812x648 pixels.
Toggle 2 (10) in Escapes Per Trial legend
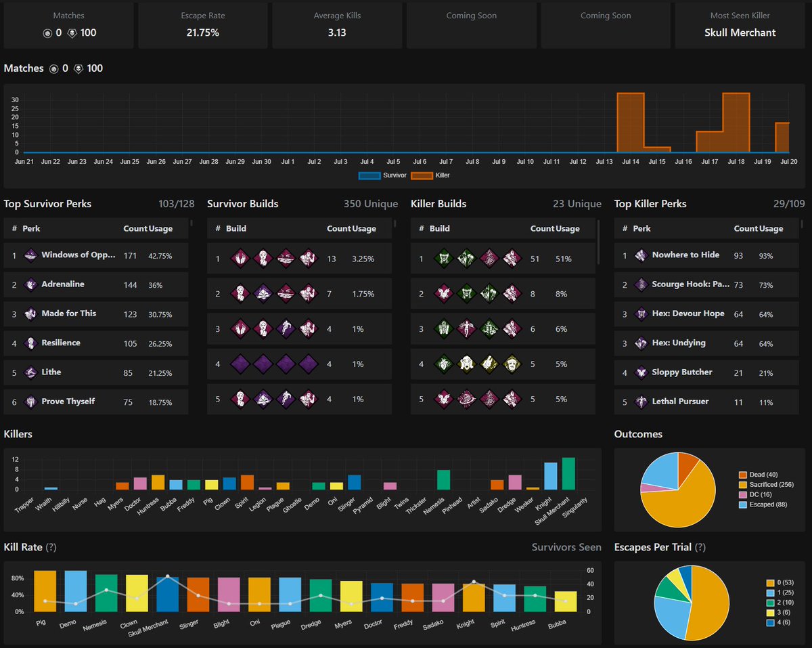pyautogui.click(x=779, y=603)
